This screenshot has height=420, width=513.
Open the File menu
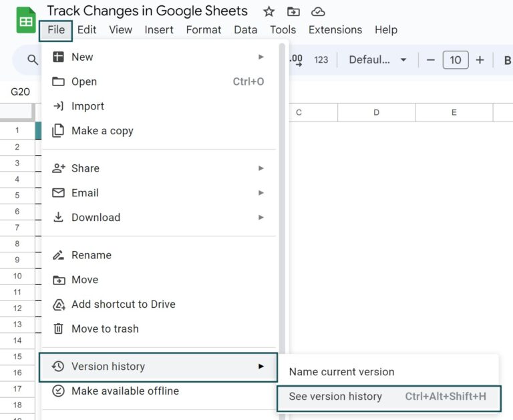56,30
